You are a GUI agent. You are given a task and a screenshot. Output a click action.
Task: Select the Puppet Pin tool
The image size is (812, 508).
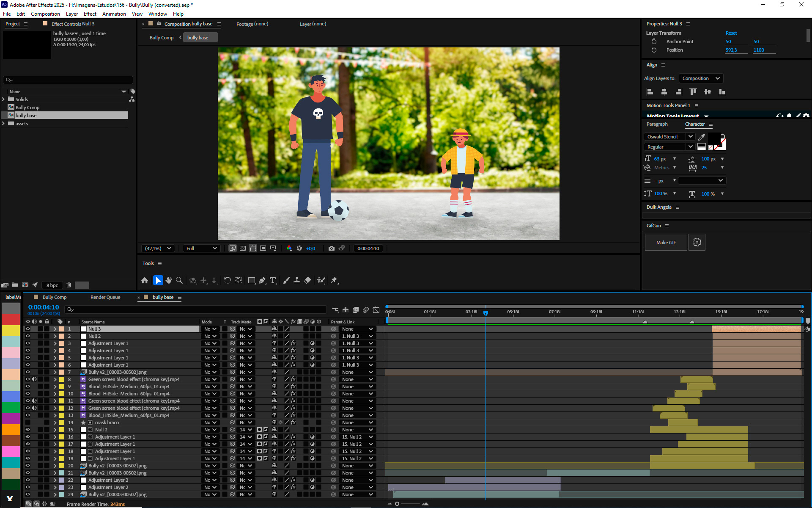coord(334,280)
